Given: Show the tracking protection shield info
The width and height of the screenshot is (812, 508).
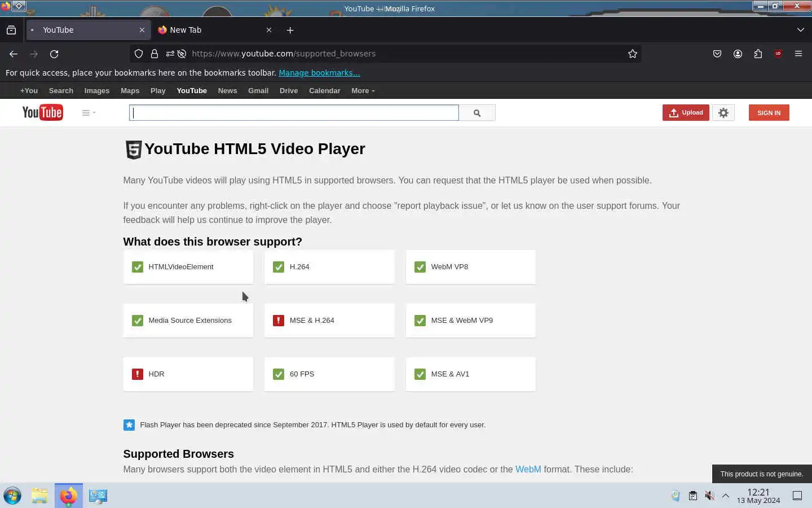Looking at the screenshot, I should pos(139,54).
